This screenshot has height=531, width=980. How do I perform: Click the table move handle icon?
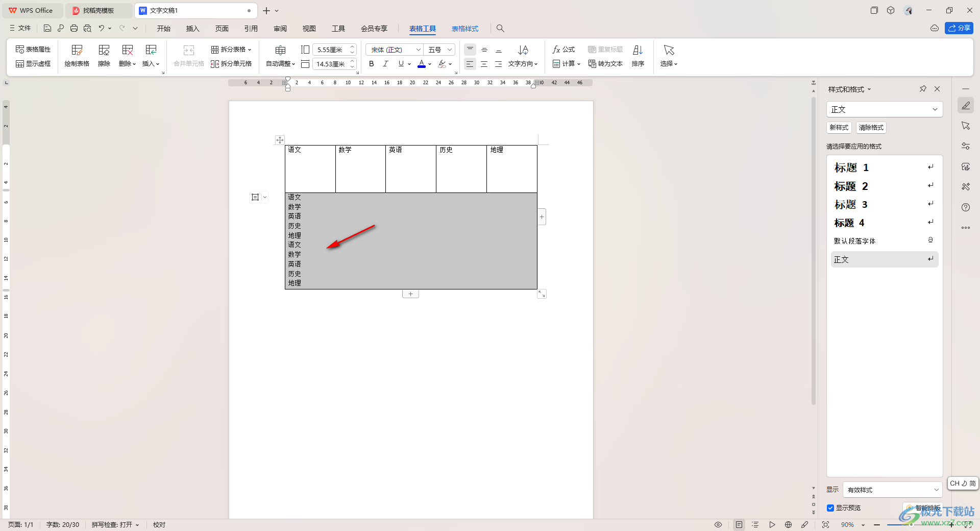[x=280, y=140]
